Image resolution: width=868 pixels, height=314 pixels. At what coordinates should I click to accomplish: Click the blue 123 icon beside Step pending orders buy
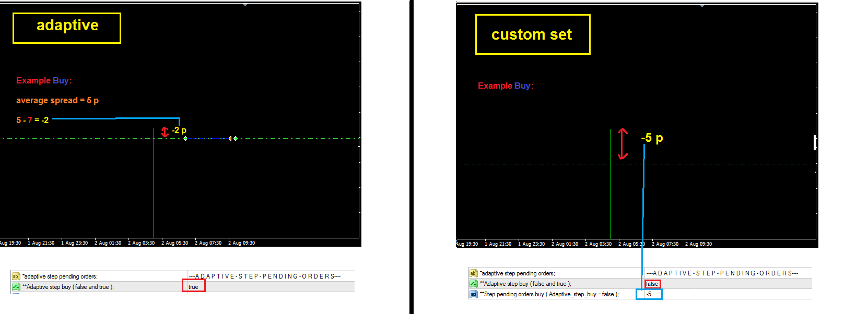tap(473, 294)
